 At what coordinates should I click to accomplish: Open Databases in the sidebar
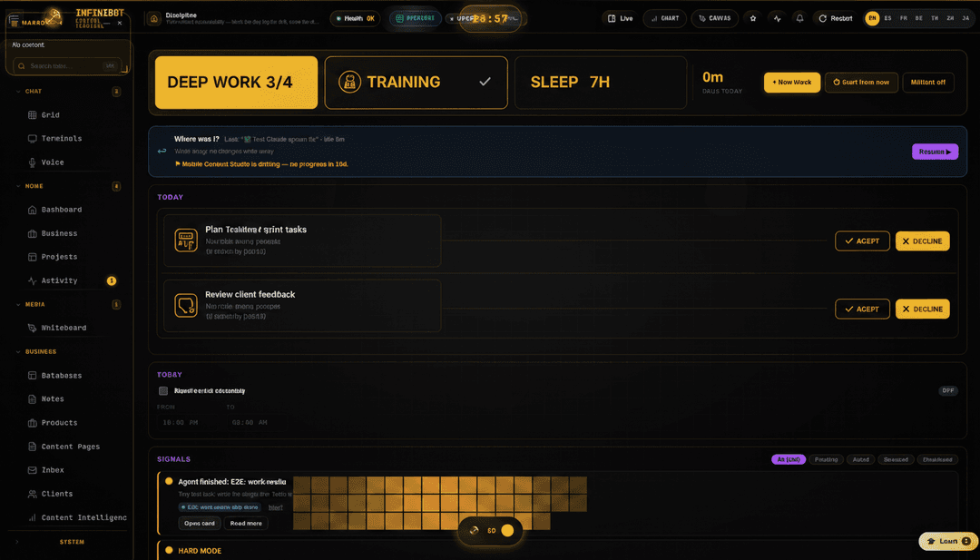pyautogui.click(x=55, y=376)
